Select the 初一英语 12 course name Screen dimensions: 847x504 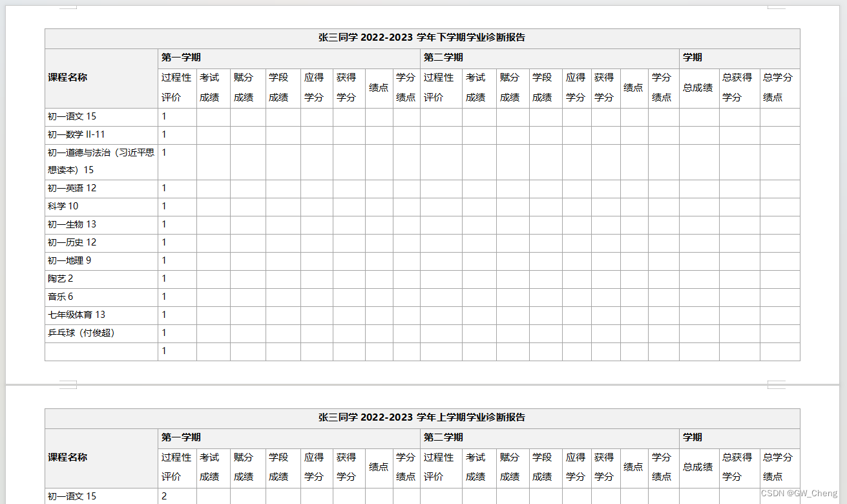coord(72,188)
